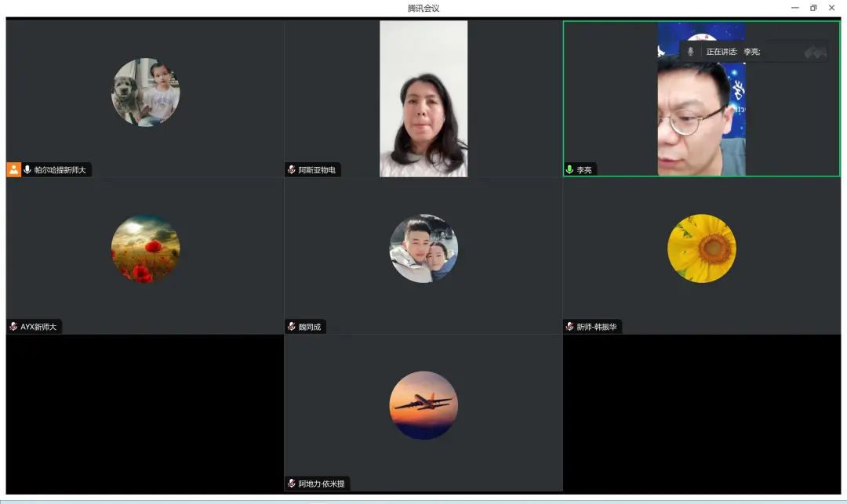This screenshot has width=847, height=504.
Task: Click the muted mic icon for 阿斯亚物电
Action: click(x=292, y=169)
